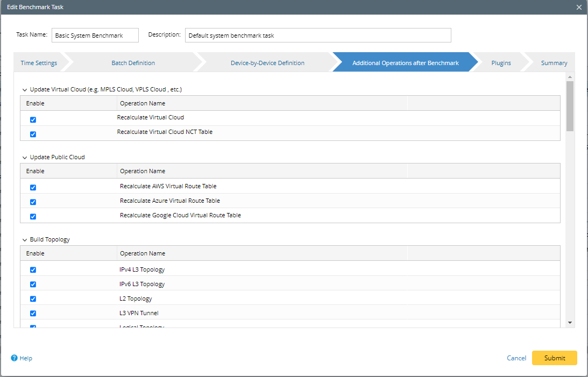
Task: Close the Edit Benchmark Task dialog
Action: click(x=579, y=7)
